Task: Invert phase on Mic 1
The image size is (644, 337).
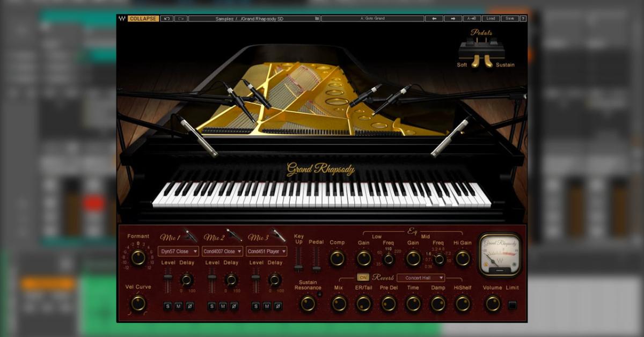Action: 189,306
